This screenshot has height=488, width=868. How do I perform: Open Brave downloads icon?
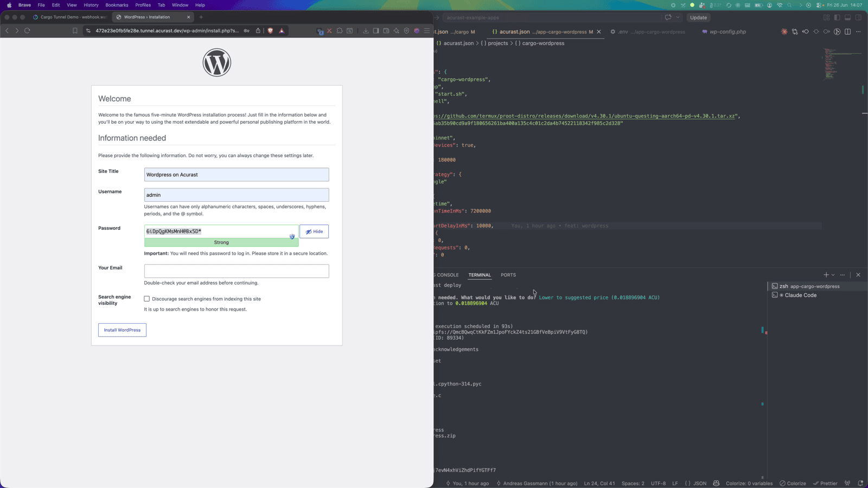pyautogui.click(x=366, y=31)
